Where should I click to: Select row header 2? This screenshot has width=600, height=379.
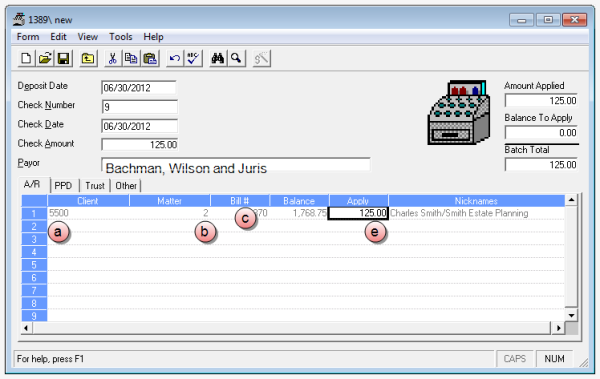[x=34, y=226]
